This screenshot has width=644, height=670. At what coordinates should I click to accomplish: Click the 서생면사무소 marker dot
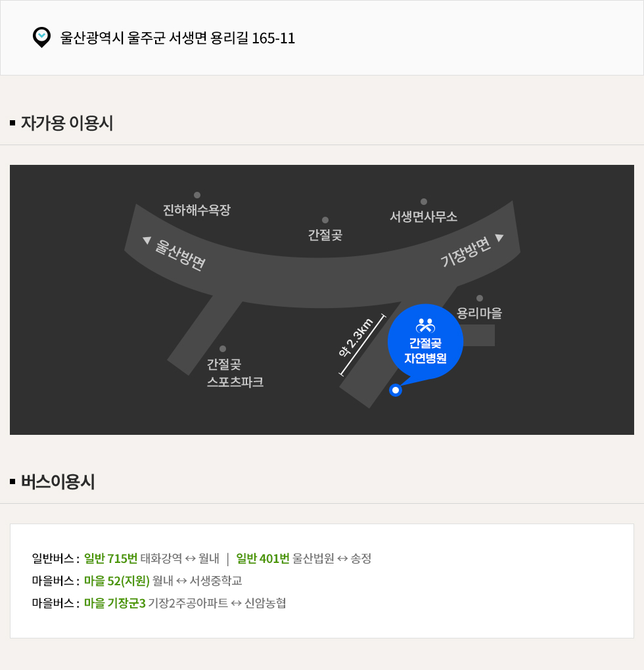pyautogui.click(x=423, y=202)
